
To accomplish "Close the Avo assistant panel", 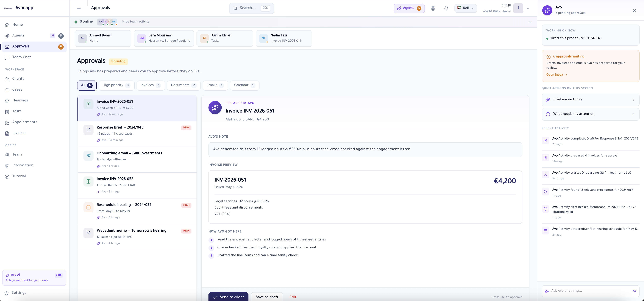I will [x=635, y=10].
